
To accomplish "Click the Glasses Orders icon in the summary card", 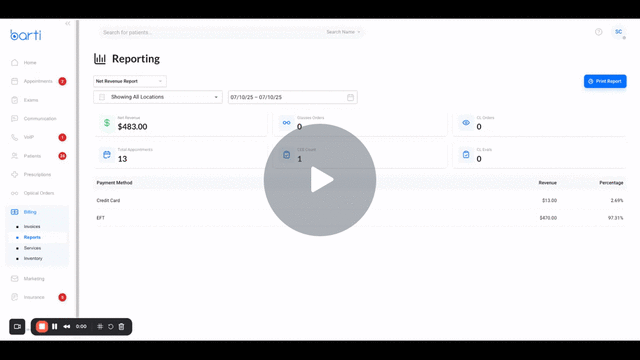I will pyautogui.click(x=287, y=123).
